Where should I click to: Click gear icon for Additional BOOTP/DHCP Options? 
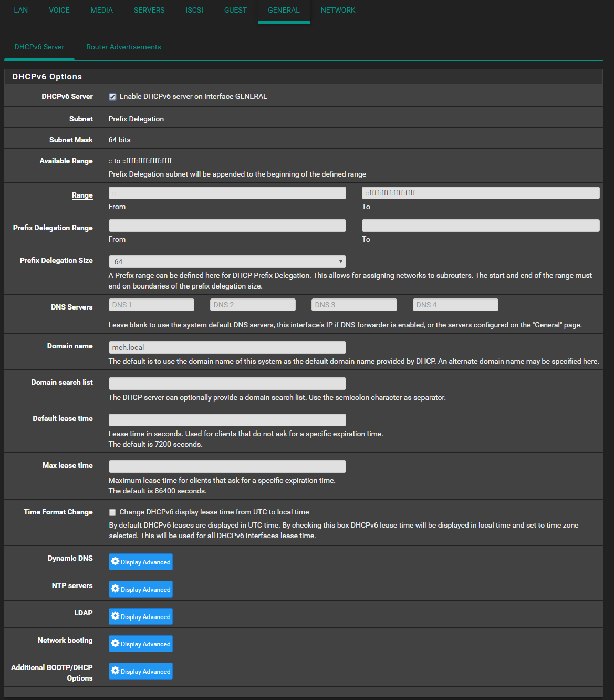click(116, 671)
